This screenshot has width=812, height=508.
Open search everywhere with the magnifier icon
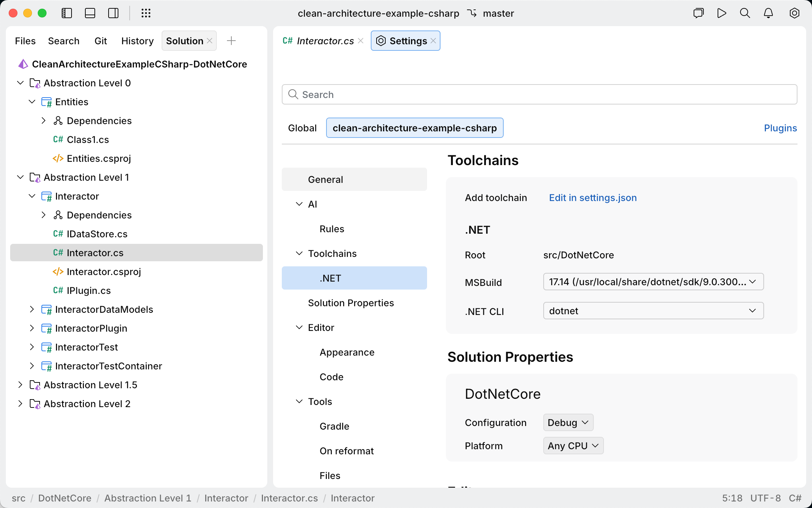745,13
